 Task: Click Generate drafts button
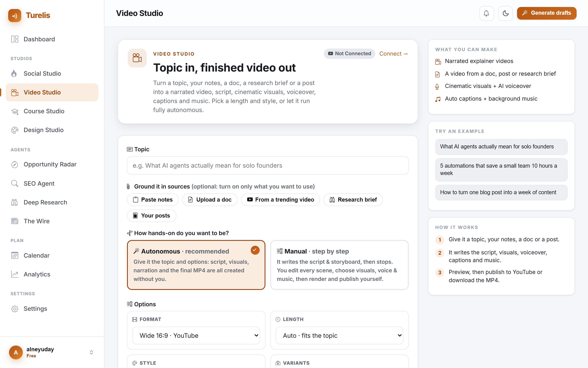pos(546,13)
